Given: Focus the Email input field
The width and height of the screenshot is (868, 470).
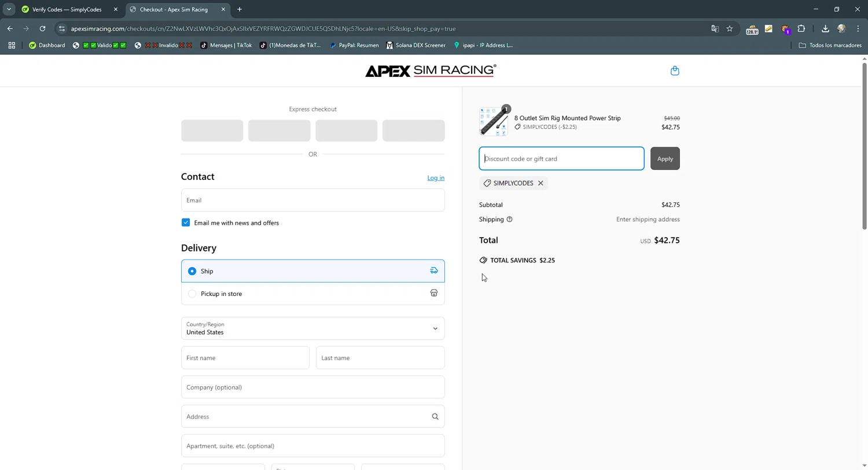Looking at the screenshot, I should pos(312,200).
